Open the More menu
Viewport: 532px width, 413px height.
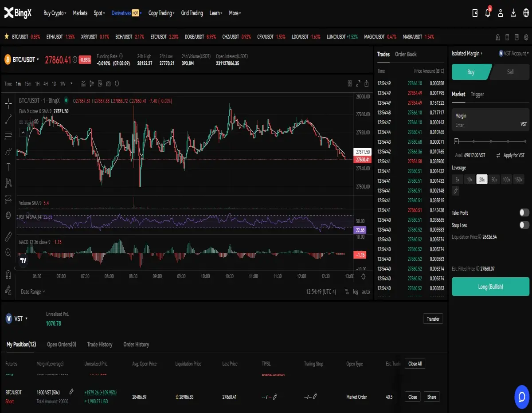point(235,13)
